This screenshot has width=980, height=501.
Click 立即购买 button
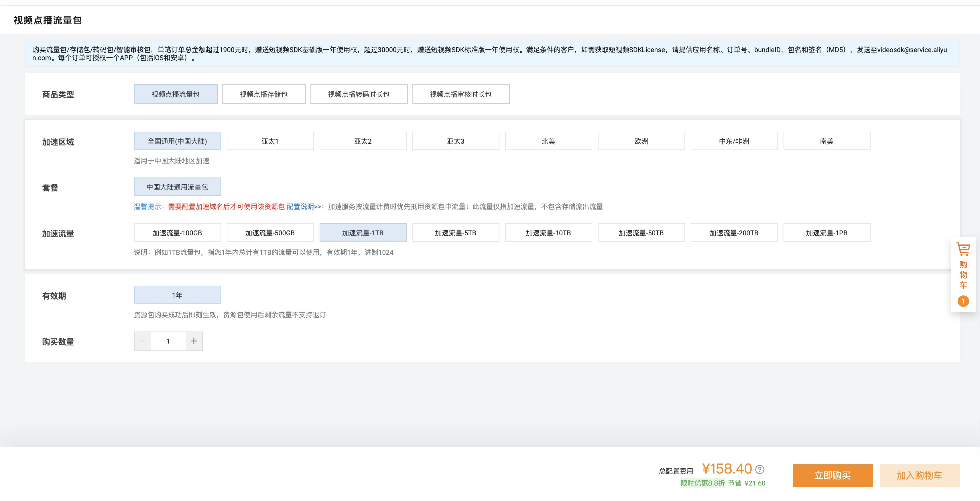coord(833,476)
